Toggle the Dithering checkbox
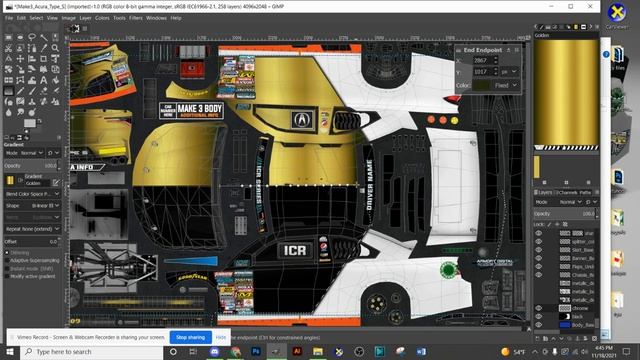Image resolution: width=640 pixels, height=360 pixels. click(x=7, y=253)
